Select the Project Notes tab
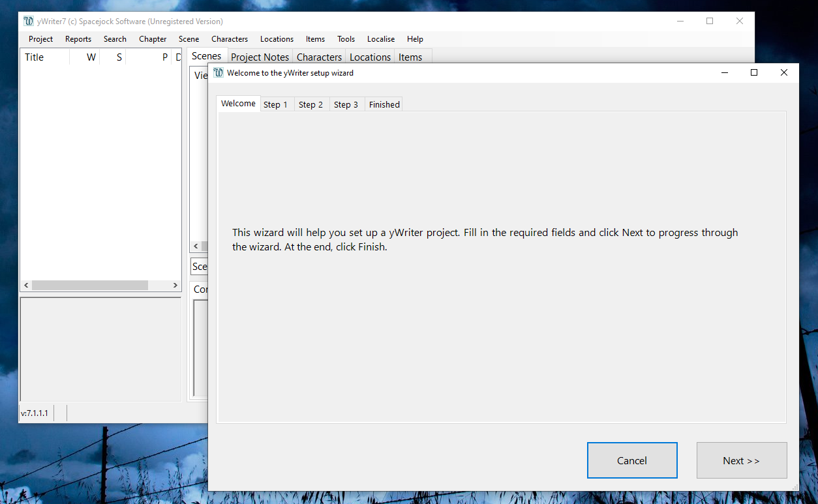 260,57
